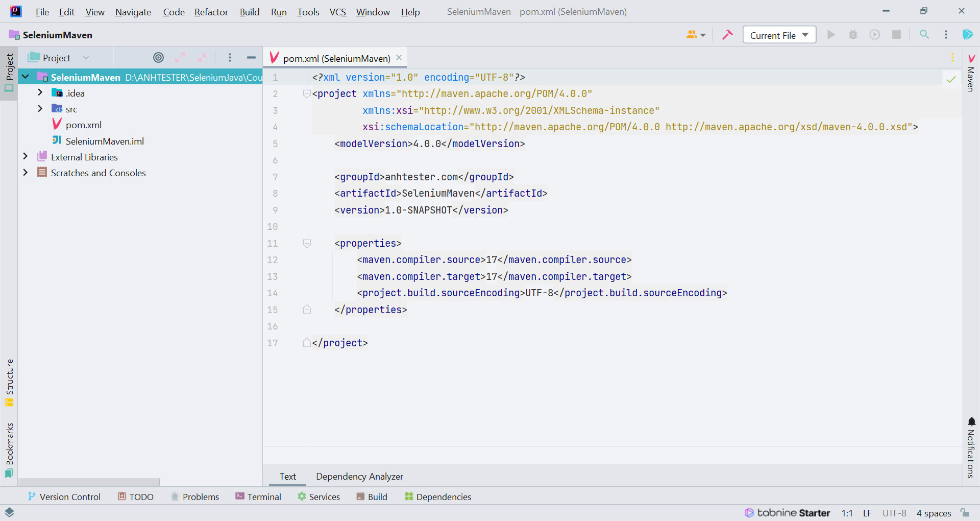
Task: Click the pom.xml (SeleniumMaven) editor tab
Action: pos(336,58)
